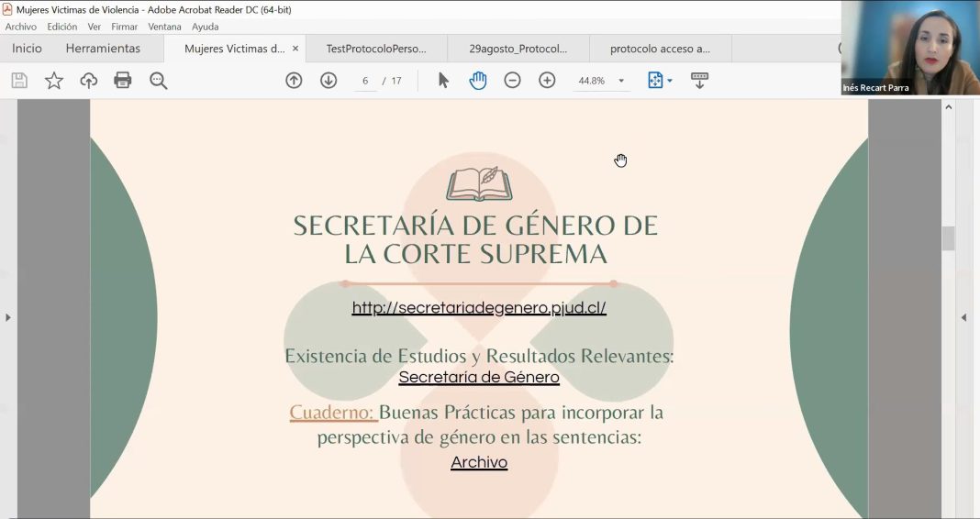The width and height of the screenshot is (980, 519).
Task: Zoom in with the plus button
Action: click(547, 81)
